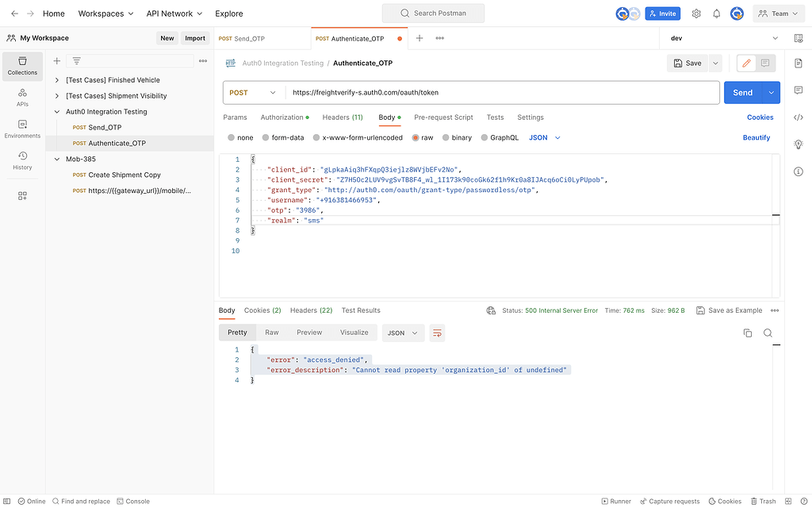Click the Beautify link

(756, 137)
